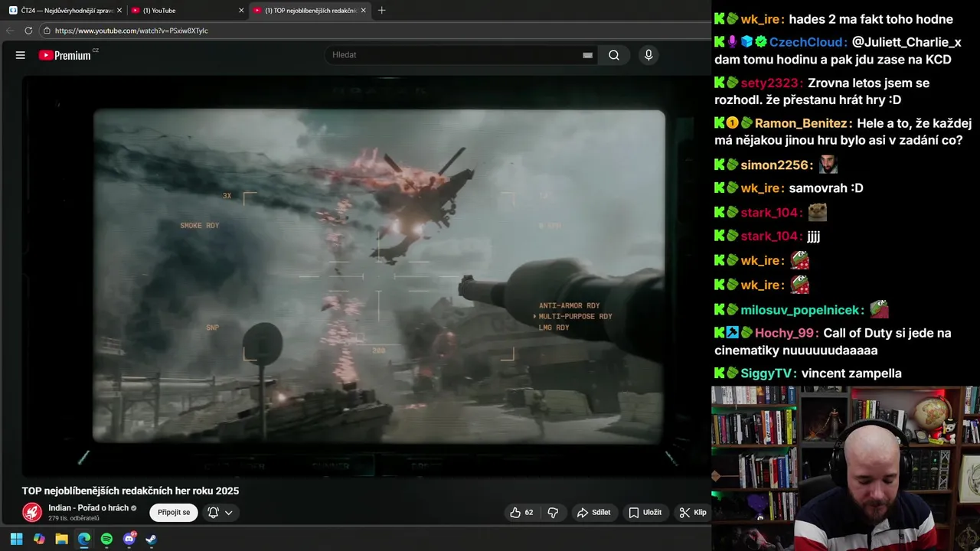Open Spotify from the taskbar
The image size is (980, 551).
pos(106,539)
